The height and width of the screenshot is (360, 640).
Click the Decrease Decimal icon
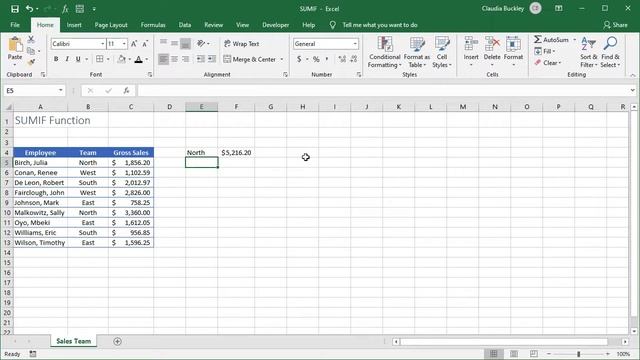[x=354, y=59]
